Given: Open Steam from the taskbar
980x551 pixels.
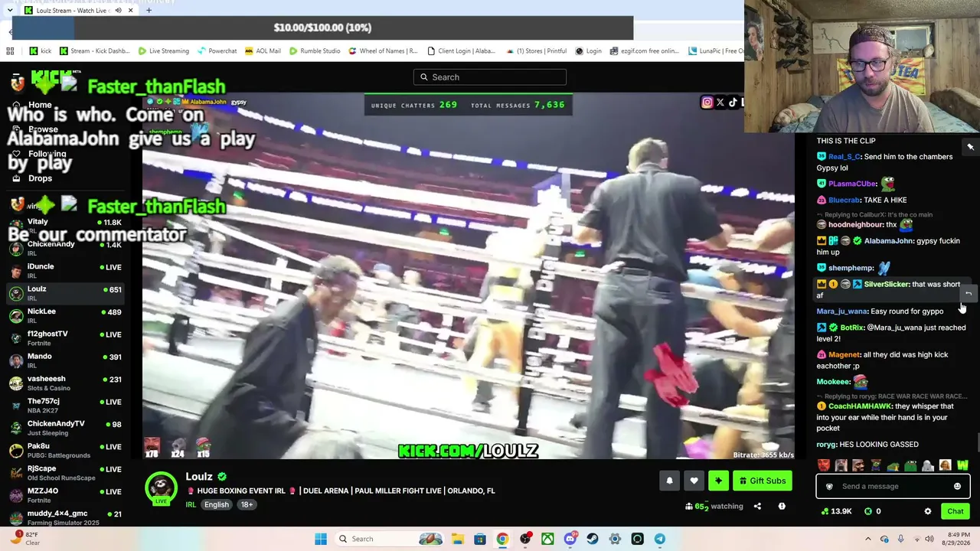Looking at the screenshot, I should [593, 539].
